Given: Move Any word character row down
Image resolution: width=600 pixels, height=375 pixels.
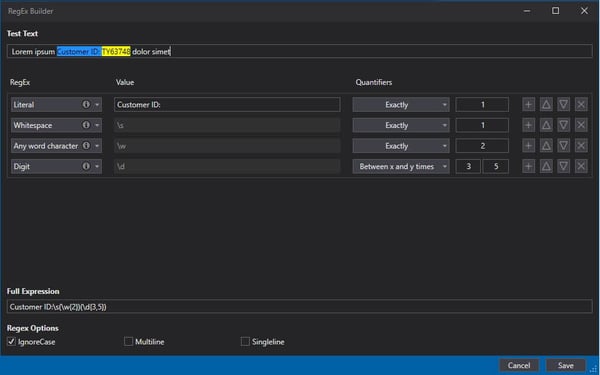Looking at the screenshot, I should [563, 146].
